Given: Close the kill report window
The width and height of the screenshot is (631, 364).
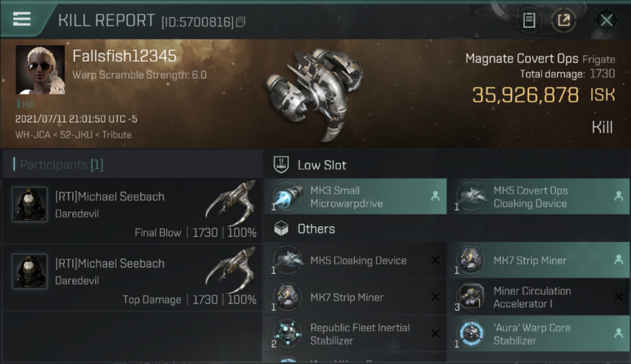Looking at the screenshot, I should (606, 20).
